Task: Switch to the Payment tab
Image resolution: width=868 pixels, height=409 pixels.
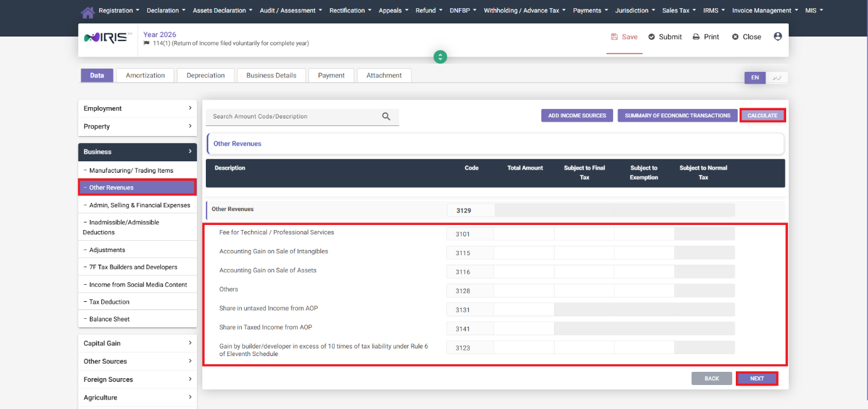Action: click(x=331, y=76)
